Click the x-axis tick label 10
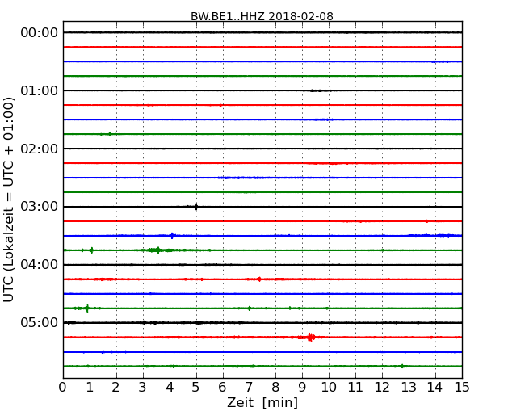Image resolution: width=525 pixels, height=420 pixels. [329, 388]
